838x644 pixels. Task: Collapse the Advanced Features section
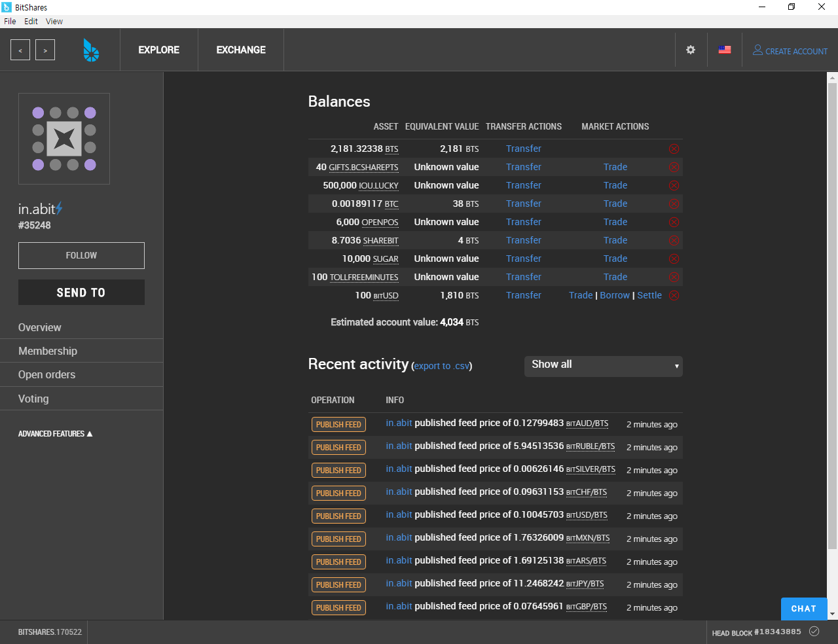click(x=55, y=434)
